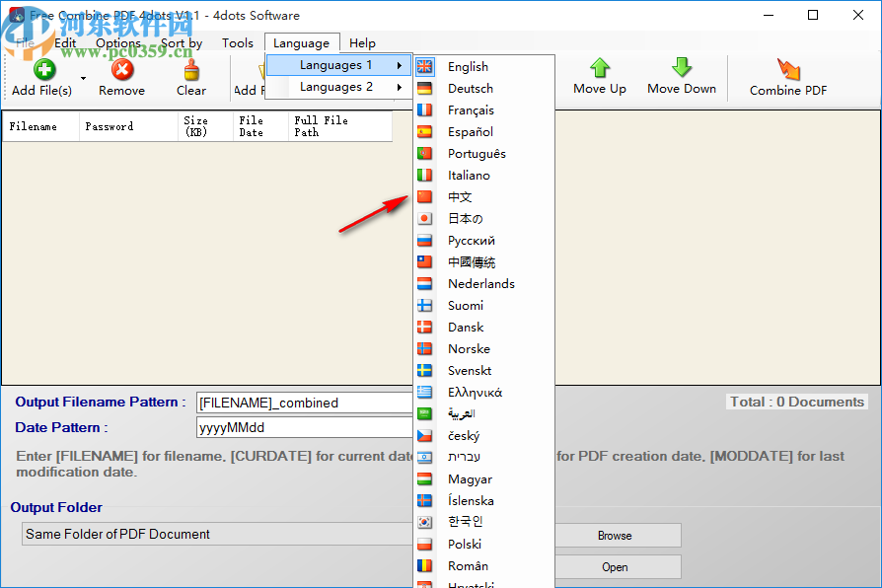Select the Russian flag next to Русский
This screenshot has width=882, height=588.
(x=424, y=241)
